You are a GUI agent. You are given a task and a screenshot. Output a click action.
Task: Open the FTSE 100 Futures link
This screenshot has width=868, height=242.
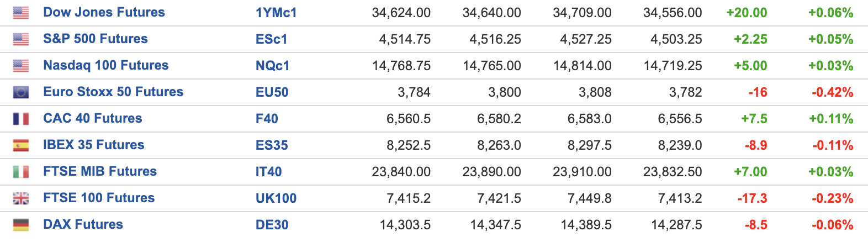[x=99, y=198]
